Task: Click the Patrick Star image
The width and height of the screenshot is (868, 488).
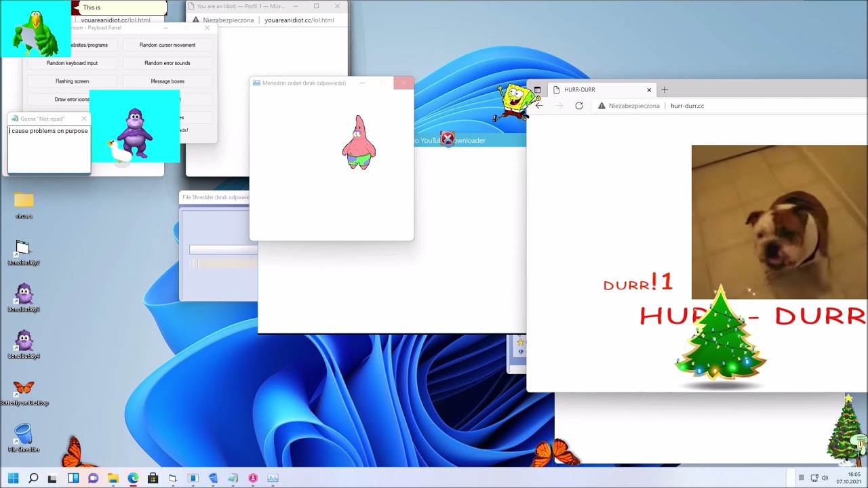Action: click(x=359, y=142)
